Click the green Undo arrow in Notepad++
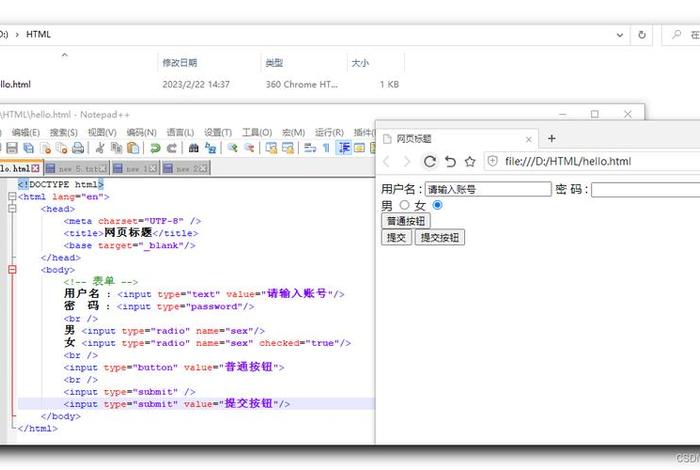The height and width of the screenshot is (470, 700). pyautogui.click(x=155, y=148)
